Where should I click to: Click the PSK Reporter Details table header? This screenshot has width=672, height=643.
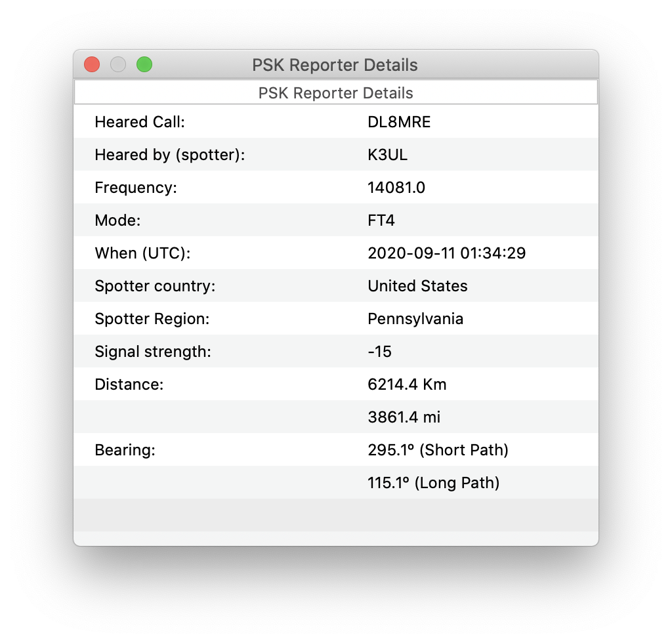(336, 93)
